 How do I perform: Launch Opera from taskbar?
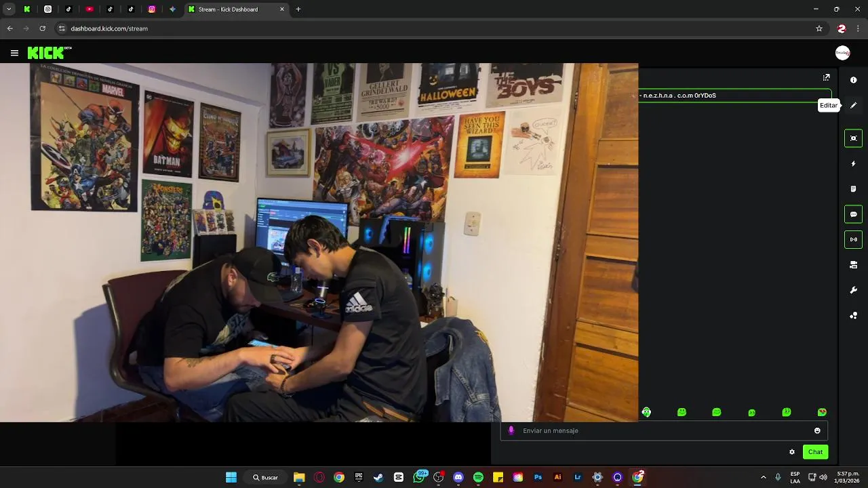coord(319,477)
